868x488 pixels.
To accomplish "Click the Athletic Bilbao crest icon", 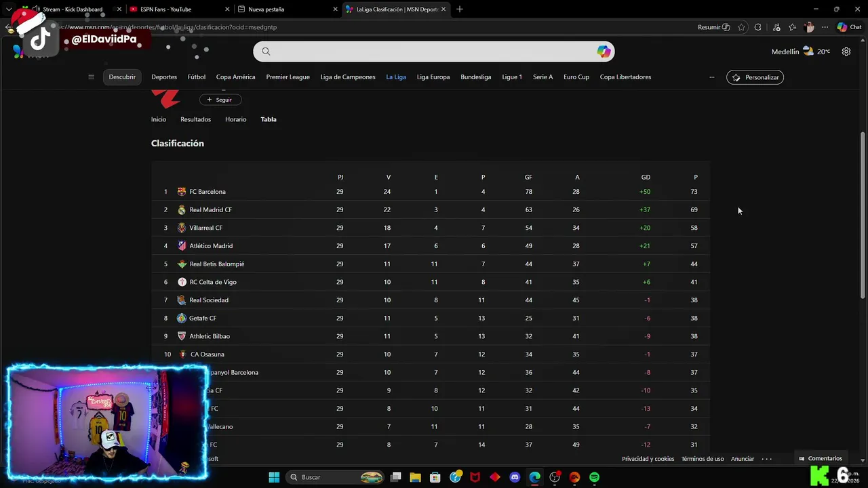I will 182,336.
